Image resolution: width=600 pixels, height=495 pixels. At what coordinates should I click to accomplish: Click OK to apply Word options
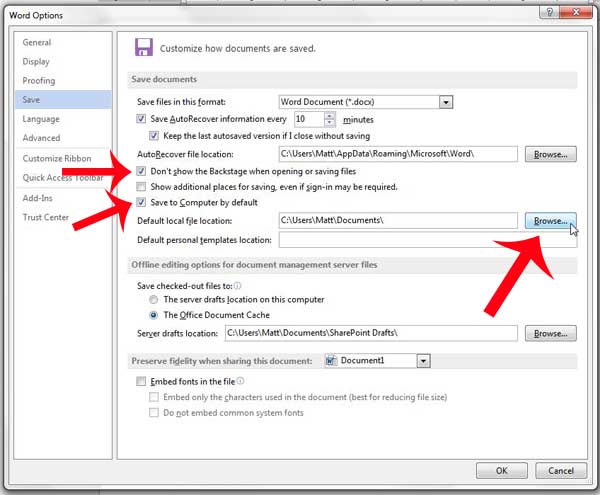(x=502, y=471)
